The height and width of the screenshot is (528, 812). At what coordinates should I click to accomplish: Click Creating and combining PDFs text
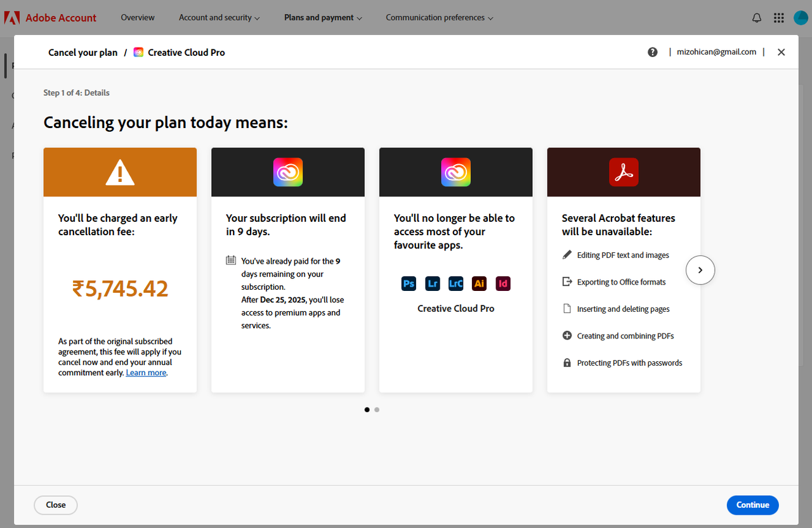(625, 336)
